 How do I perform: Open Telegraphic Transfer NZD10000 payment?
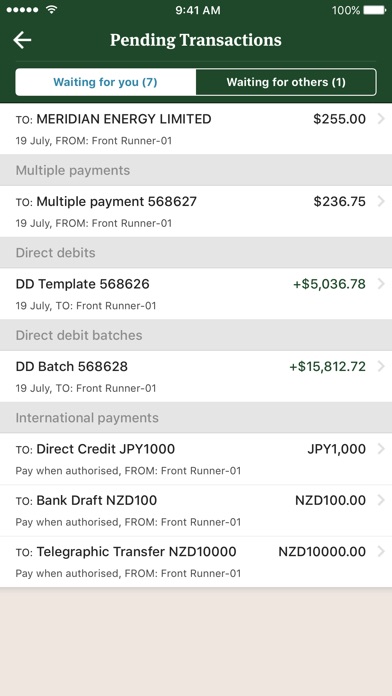pos(196,562)
